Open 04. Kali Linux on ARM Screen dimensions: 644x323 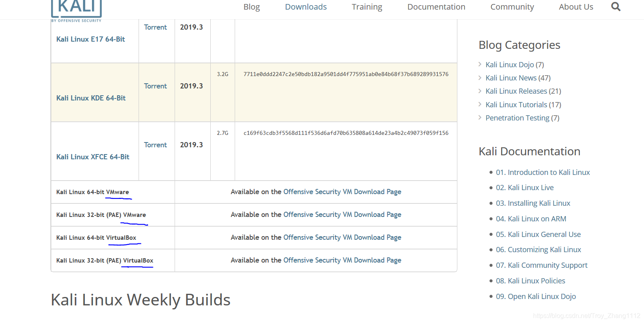click(531, 219)
